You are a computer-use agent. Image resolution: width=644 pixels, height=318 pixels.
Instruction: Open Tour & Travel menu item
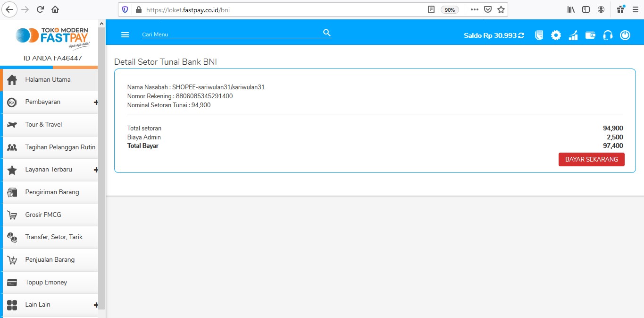pyautogui.click(x=49, y=125)
